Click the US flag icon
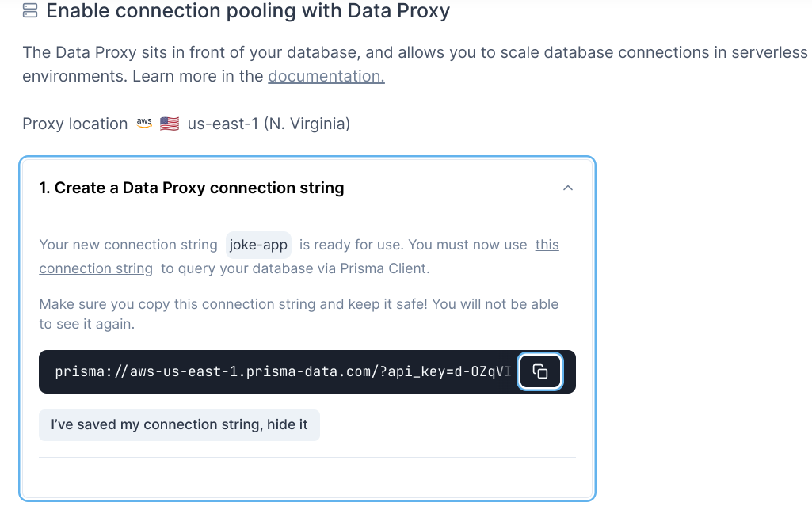 coord(169,124)
